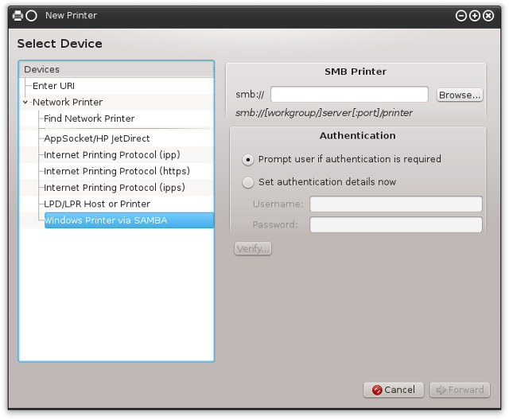
Task: Click the Devices column header
Action: pos(117,69)
